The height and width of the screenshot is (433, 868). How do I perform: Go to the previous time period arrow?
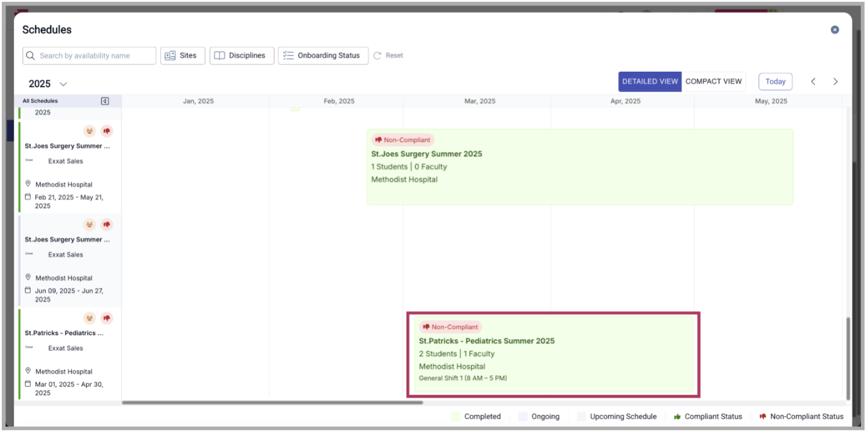tap(813, 82)
